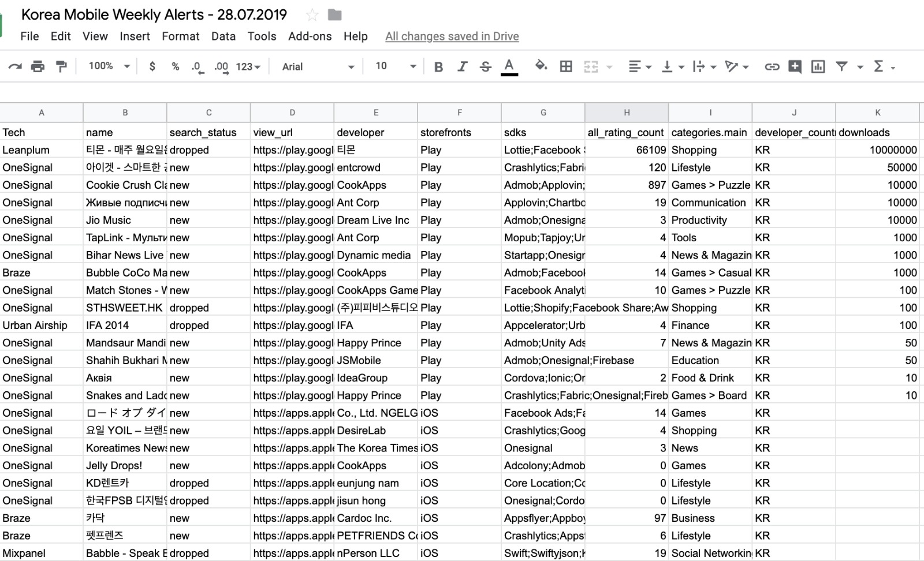Screen dimensions: 924x561
Task: Click the Redo arrow icon
Action: coord(15,67)
